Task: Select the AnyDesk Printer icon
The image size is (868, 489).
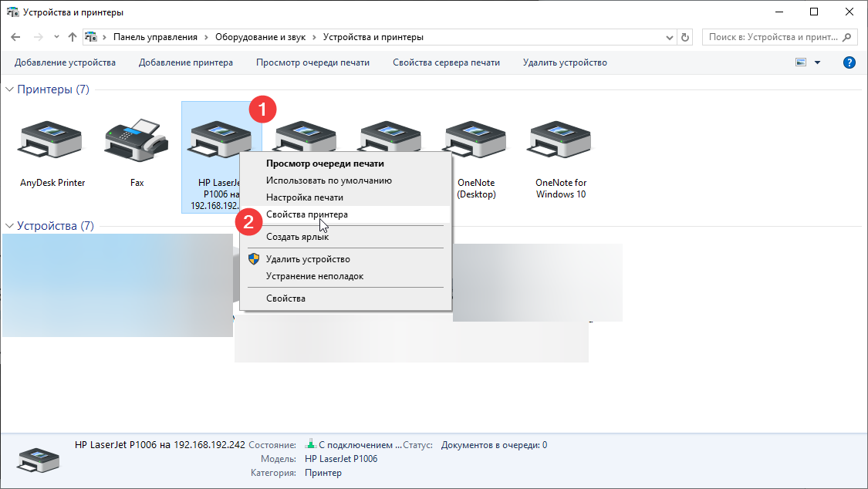Action: coord(52,143)
